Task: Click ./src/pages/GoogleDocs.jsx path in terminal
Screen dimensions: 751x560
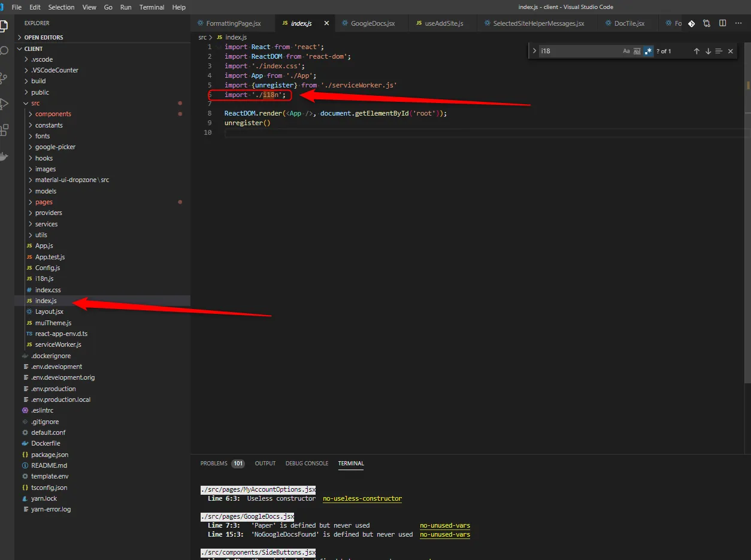Action: [x=247, y=516]
